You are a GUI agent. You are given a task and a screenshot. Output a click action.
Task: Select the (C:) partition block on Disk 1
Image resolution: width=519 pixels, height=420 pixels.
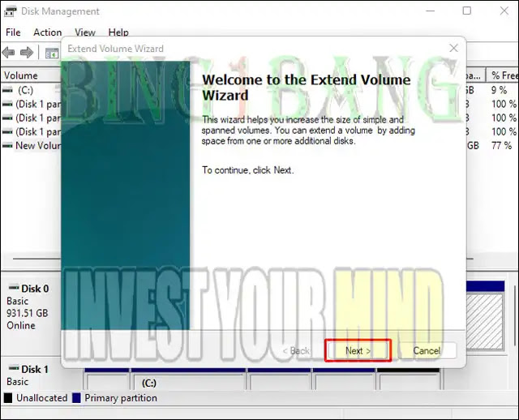tap(188, 379)
